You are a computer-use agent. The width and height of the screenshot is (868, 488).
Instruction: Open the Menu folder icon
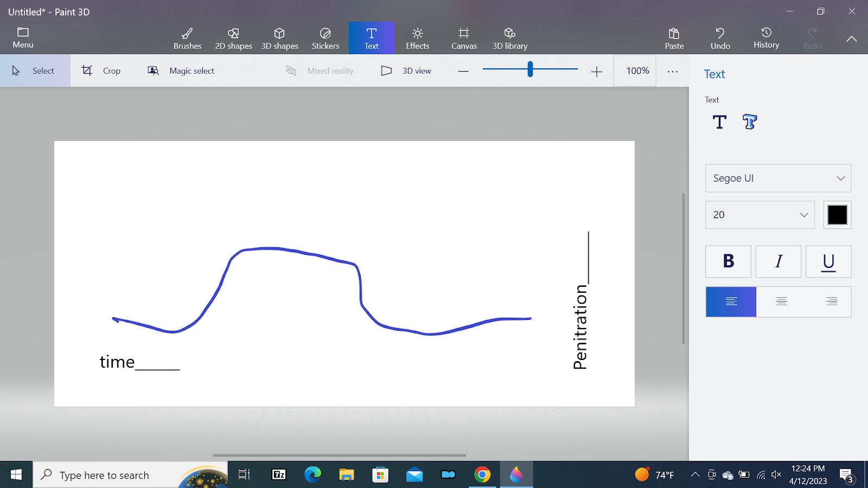click(23, 38)
